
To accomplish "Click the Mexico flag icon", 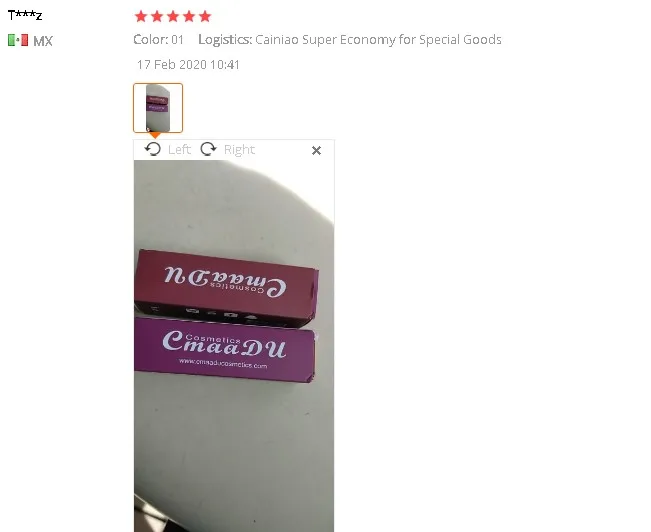I will pos(18,40).
